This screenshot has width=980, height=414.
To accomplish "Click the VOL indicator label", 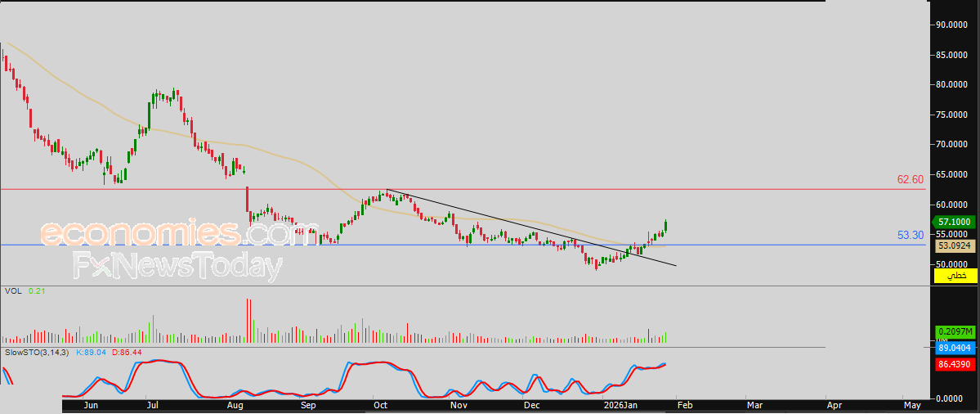I will (12, 290).
